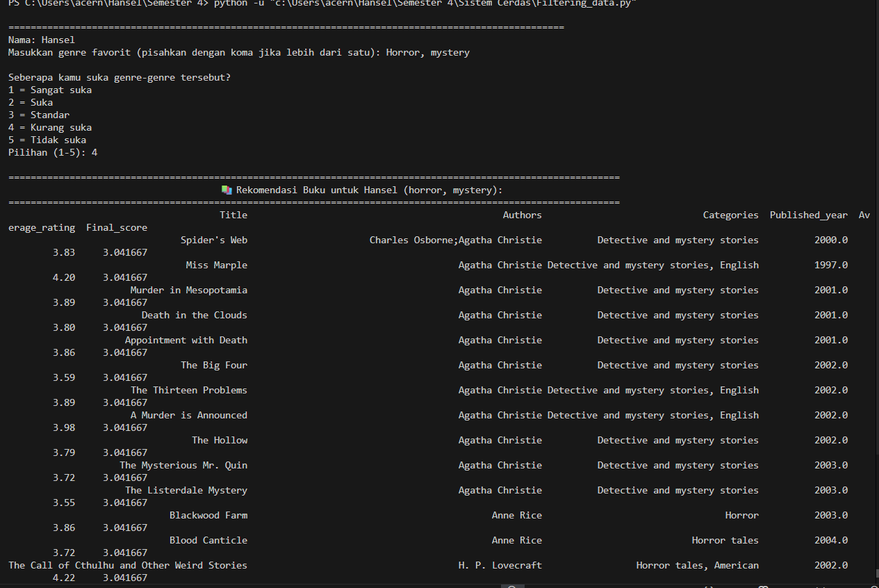Click the books emoji before Rekomendasi Buku
This screenshot has height=588, width=879.
click(227, 190)
